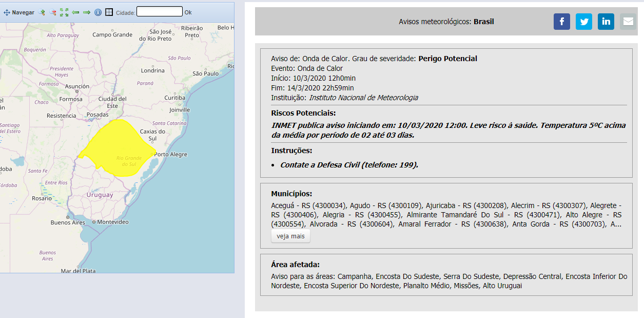This screenshot has height=318, width=644.
Task: Share the alert on Twitter
Action: pyautogui.click(x=584, y=22)
